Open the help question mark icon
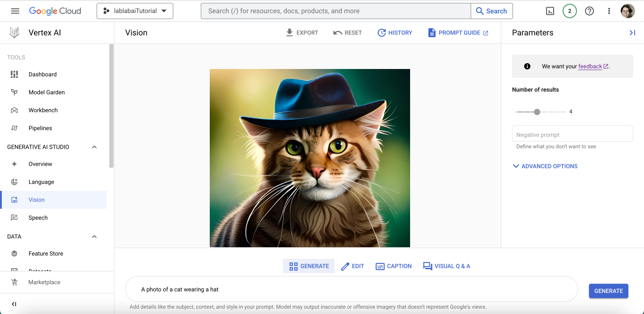This screenshot has width=644, height=314. (x=589, y=11)
